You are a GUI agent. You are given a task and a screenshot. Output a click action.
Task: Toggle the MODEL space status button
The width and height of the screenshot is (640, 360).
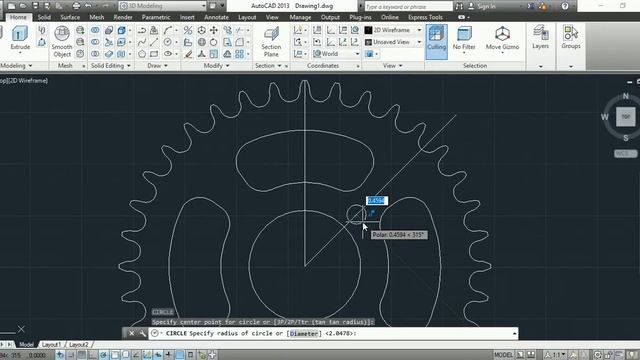coord(503,355)
